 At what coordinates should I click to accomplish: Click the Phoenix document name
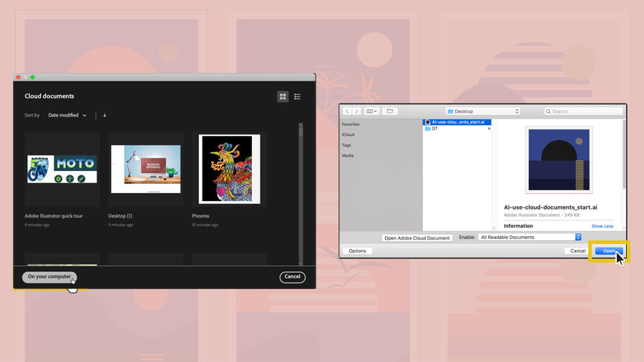[x=200, y=216]
